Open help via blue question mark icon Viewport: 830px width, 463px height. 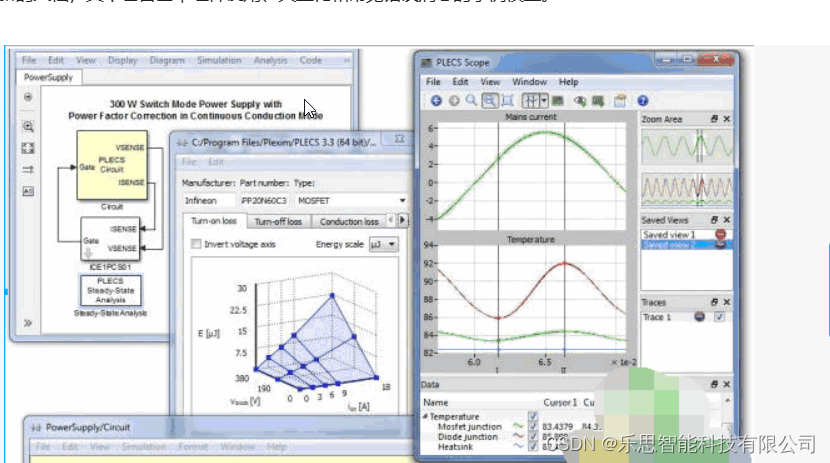(x=643, y=101)
